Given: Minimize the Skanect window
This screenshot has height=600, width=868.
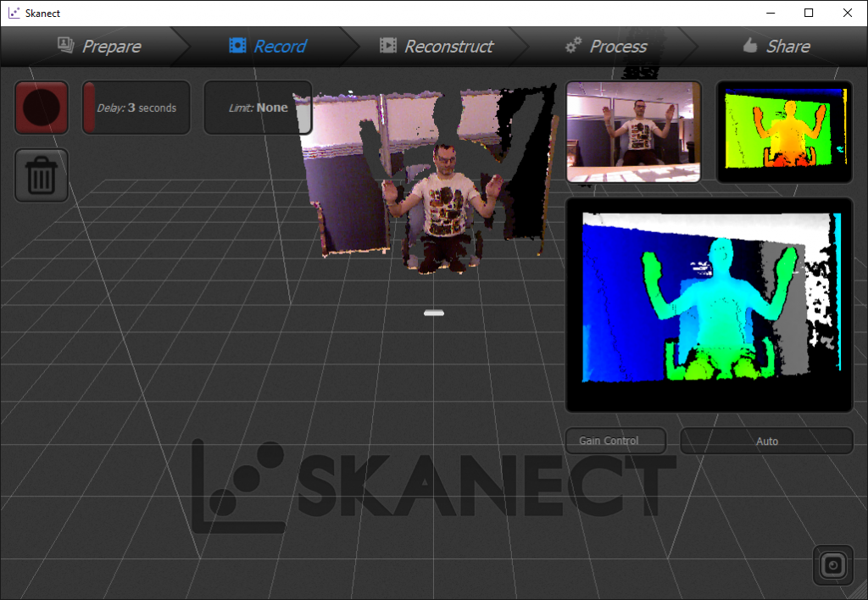Looking at the screenshot, I should pyautogui.click(x=770, y=13).
